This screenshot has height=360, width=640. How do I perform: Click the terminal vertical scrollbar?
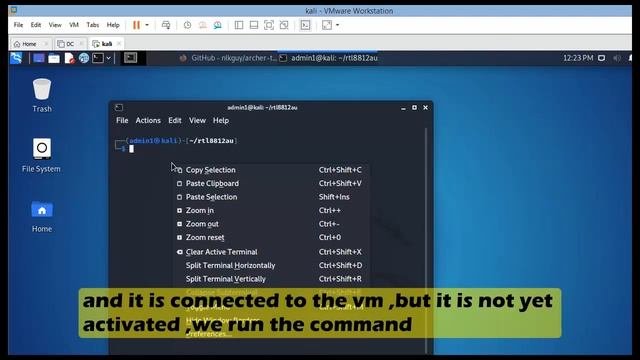pyautogui.click(x=426, y=241)
